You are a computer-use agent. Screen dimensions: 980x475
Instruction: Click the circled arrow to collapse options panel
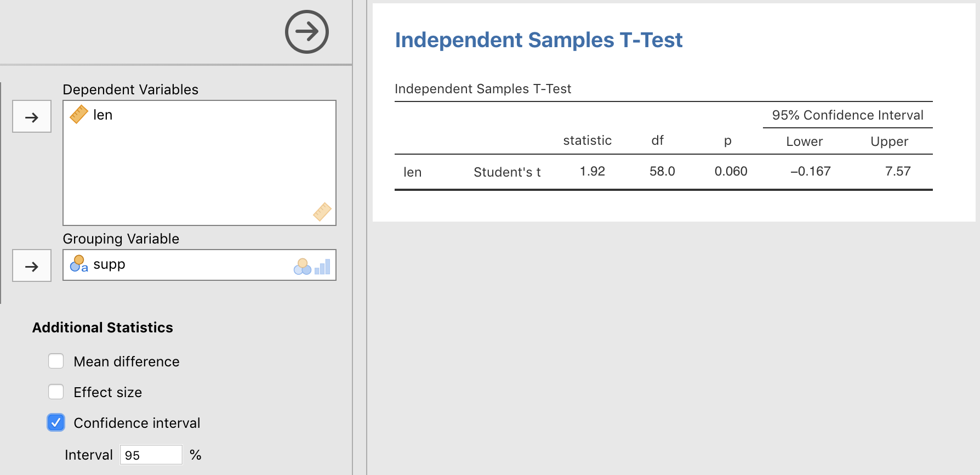click(x=306, y=32)
